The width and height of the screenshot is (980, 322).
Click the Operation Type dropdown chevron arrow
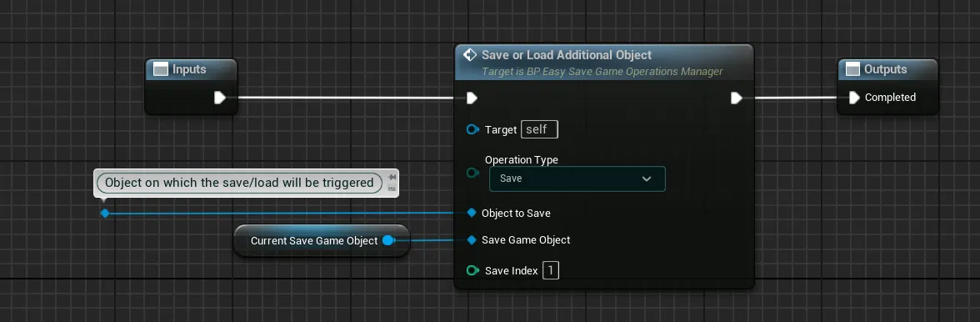point(647,179)
